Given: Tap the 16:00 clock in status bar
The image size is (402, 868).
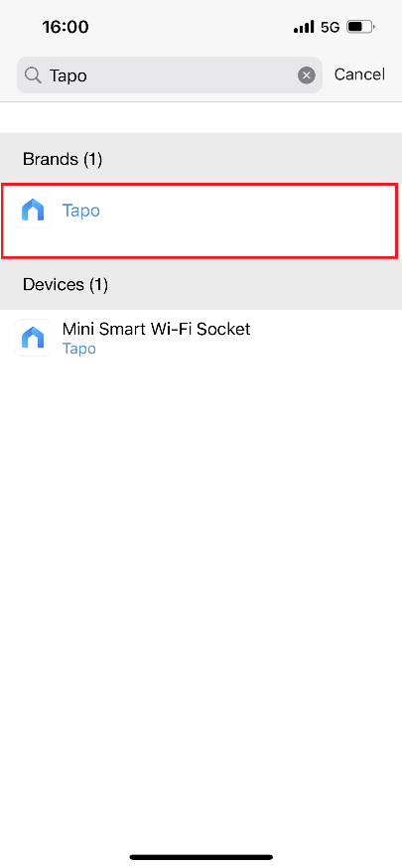Looking at the screenshot, I should click(66, 27).
